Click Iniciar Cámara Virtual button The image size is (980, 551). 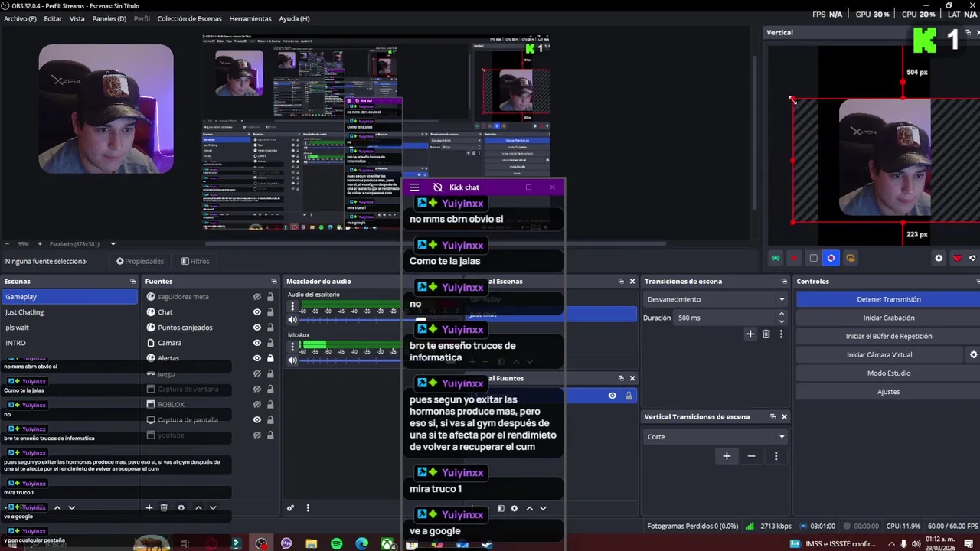[879, 355]
